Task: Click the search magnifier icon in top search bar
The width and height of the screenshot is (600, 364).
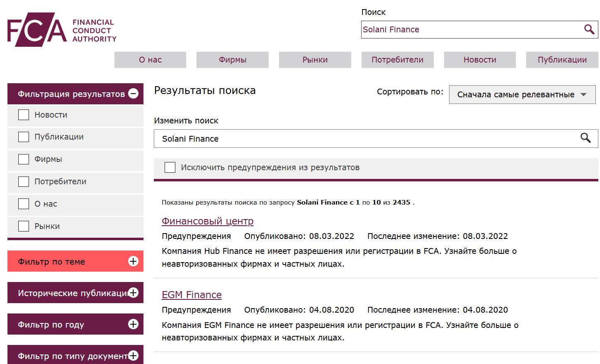Action: click(589, 29)
